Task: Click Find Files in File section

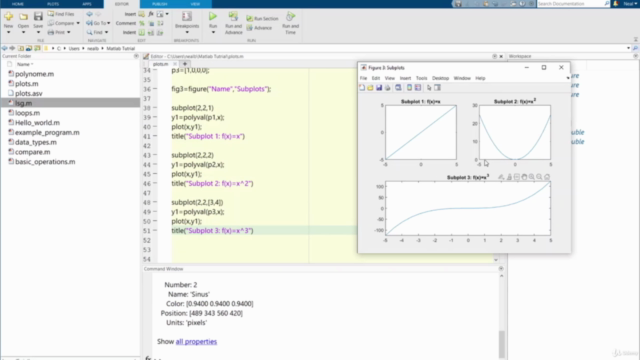Action: point(61,14)
